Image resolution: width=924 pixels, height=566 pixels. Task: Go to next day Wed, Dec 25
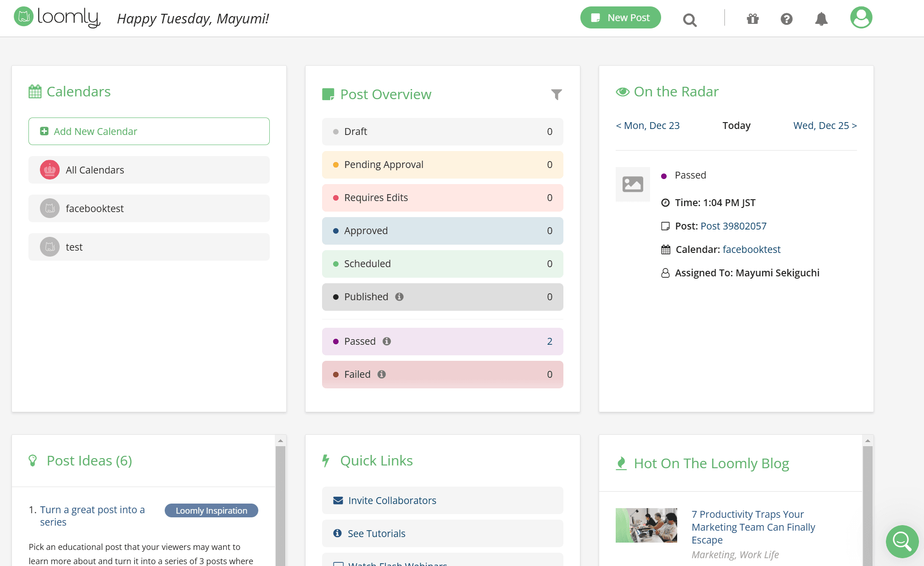point(825,125)
